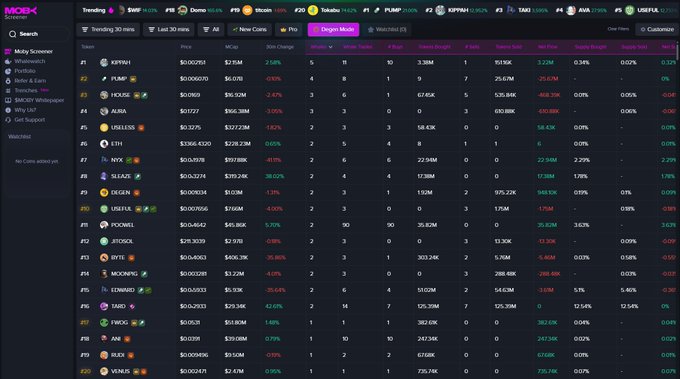The image size is (680, 379).
Task: Open Refer & Earn page
Action: tap(30, 81)
